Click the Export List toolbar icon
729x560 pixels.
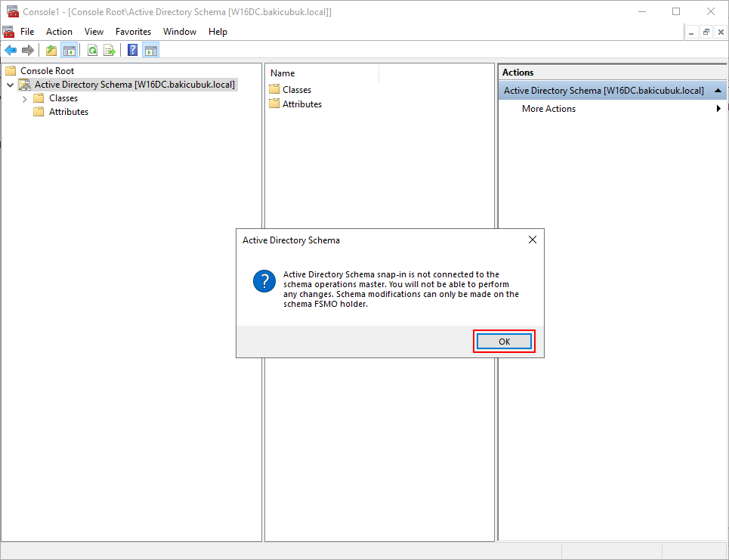coord(110,50)
